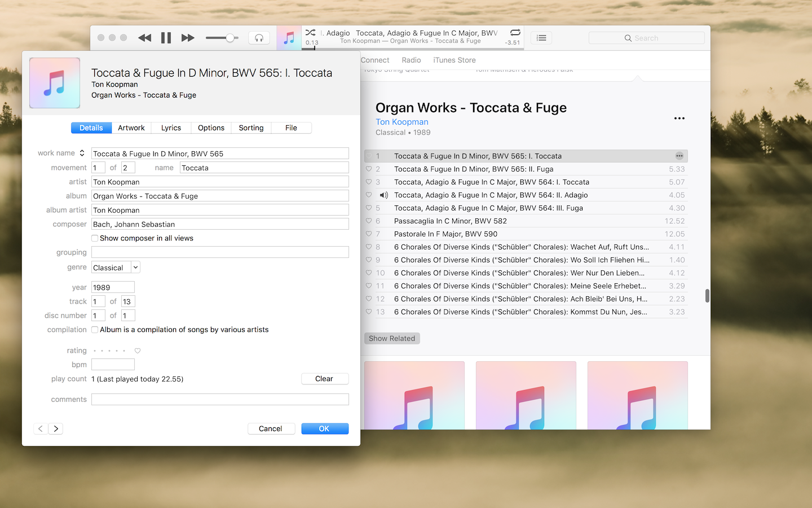Click heart for Kommst Du Nun track
812x508 pixels.
click(369, 312)
